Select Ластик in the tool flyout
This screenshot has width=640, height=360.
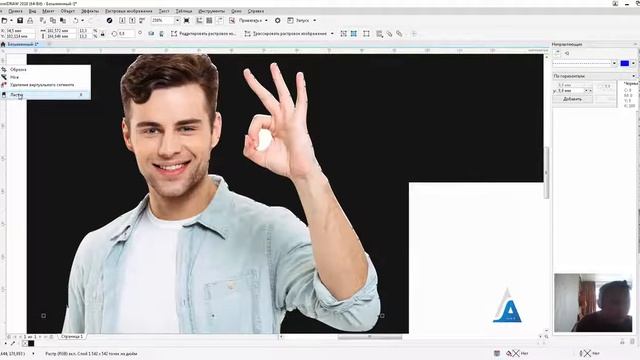pyautogui.click(x=45, y=95)
